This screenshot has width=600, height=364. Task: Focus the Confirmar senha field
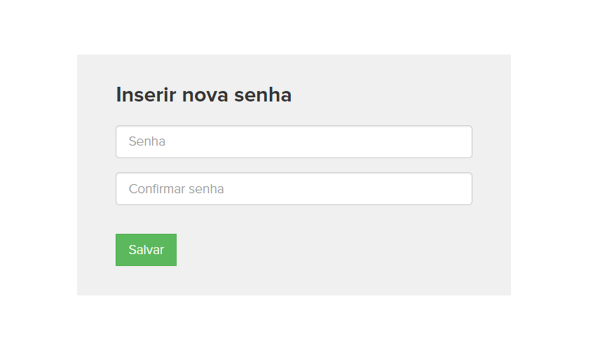pyautogui.click(x=294, y=189)
